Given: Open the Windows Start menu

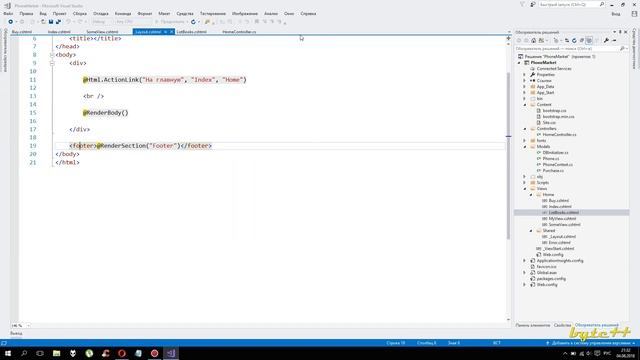Looking at the screenshot, I should coord(8,353).
